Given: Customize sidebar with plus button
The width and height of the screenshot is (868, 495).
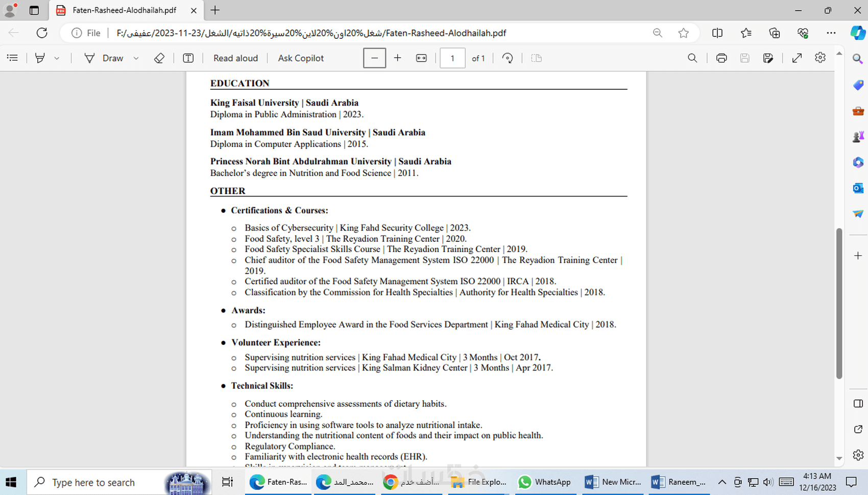Looking at the screenshot, I should (x=858, y=256).
